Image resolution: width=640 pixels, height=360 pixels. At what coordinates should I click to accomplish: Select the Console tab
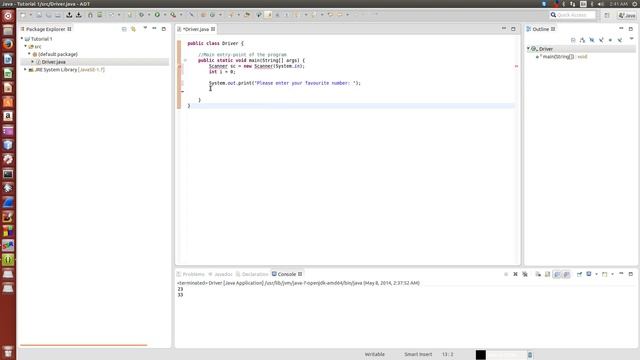(x=287, y=274)
